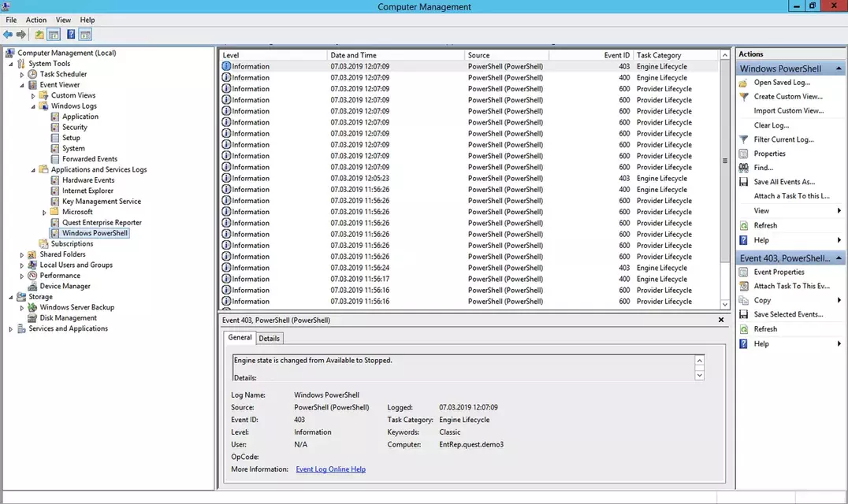Screen dimensions: 848x504
Task: Click the Open Saved Log folder icon
Action: click(744, 83)
